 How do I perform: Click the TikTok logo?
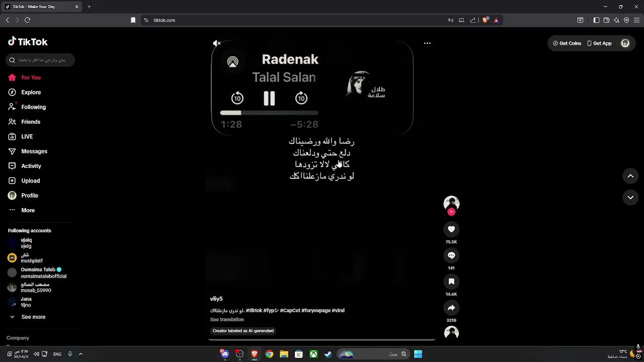tap(28, 42)
